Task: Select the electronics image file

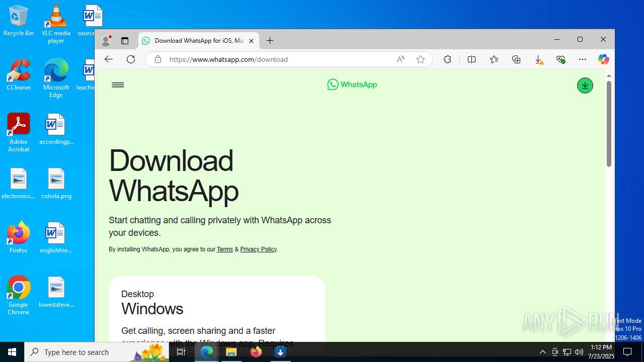Action: point(19,184)
